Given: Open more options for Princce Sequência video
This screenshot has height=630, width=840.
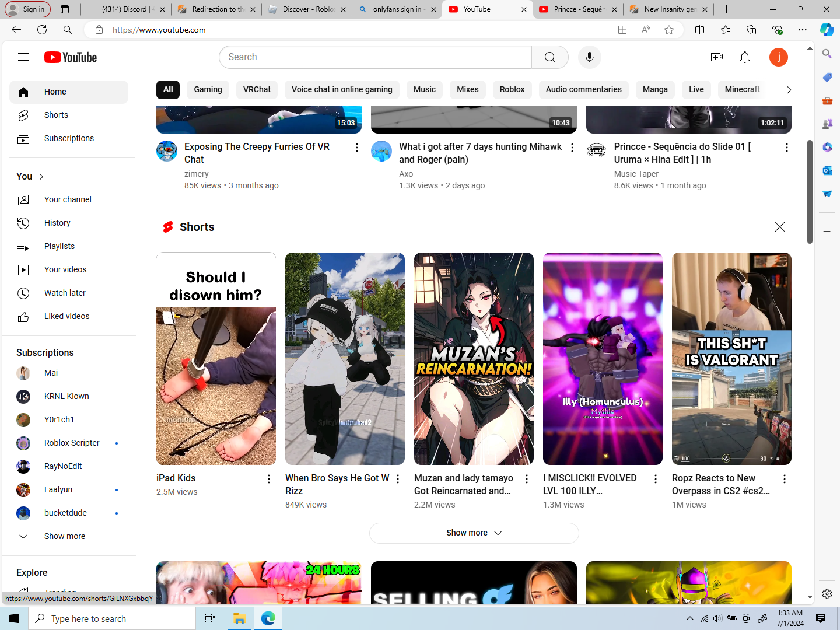Looking at the screenshot, I should (787, 148).
